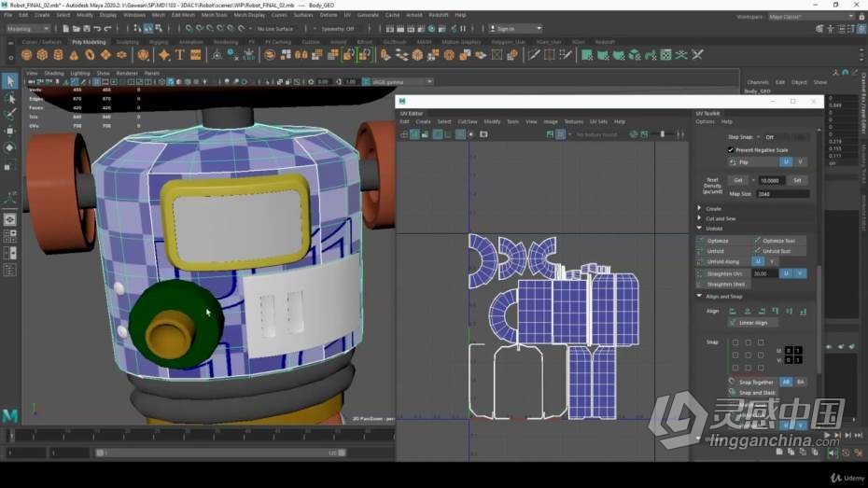
Task: Click the new scene icon in status line
Action: (x=66, y=28)
